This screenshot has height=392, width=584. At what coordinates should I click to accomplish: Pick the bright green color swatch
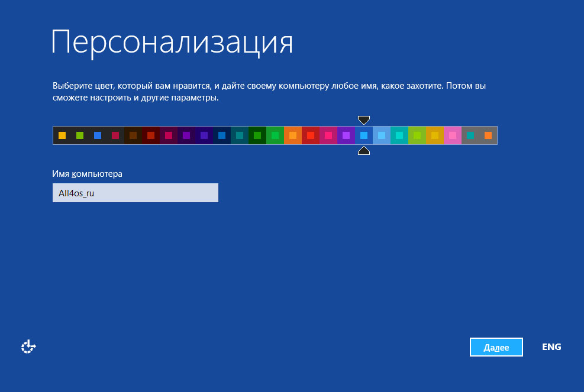(x=275, y=135)
